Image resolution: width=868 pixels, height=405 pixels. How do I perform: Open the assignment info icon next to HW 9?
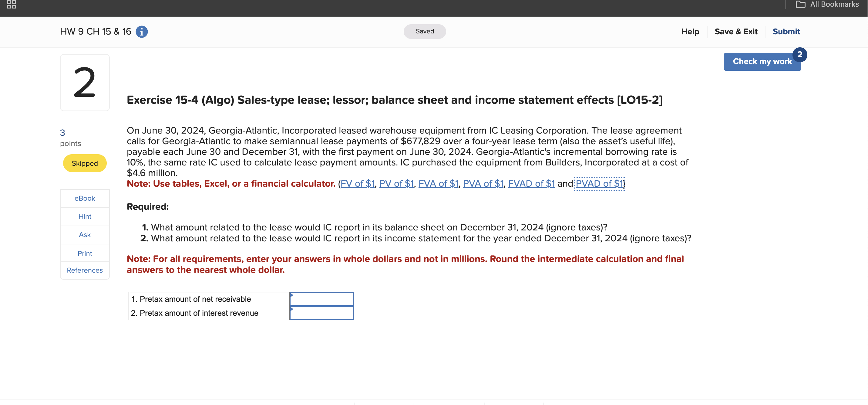142,31
